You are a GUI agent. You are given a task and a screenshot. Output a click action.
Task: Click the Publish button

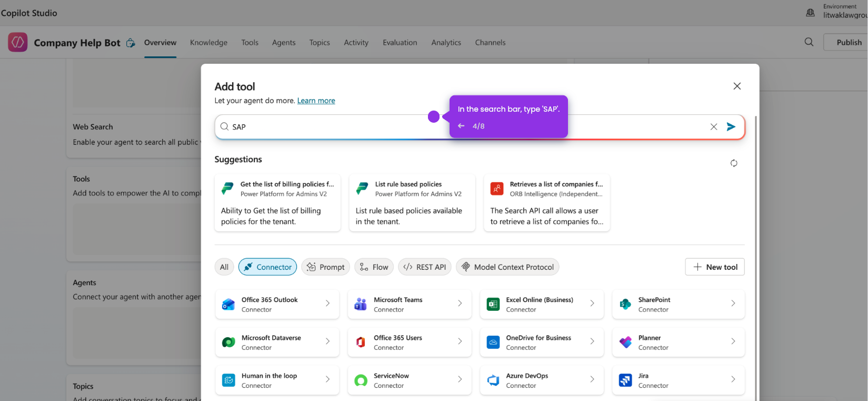click(x=845, y=42)
